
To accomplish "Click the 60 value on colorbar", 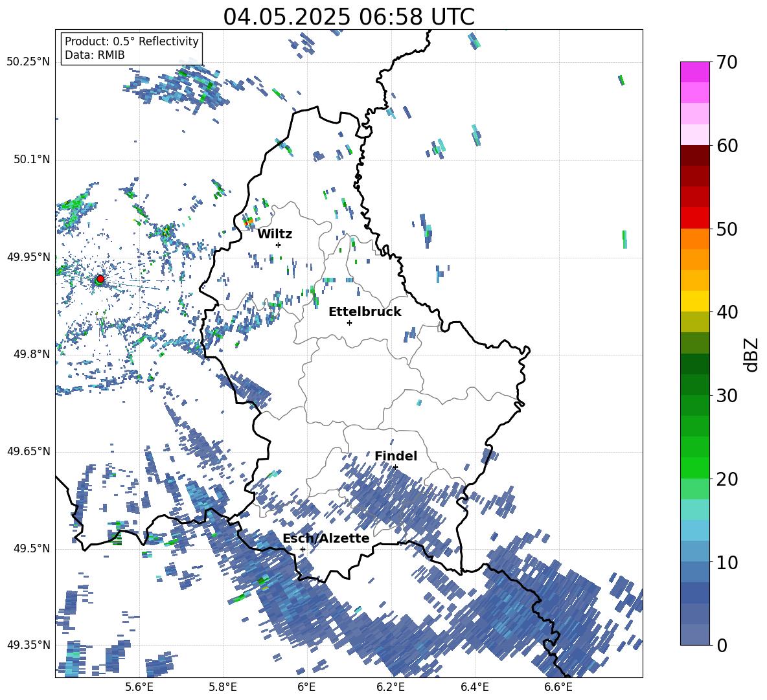I will tap(727, 146).
